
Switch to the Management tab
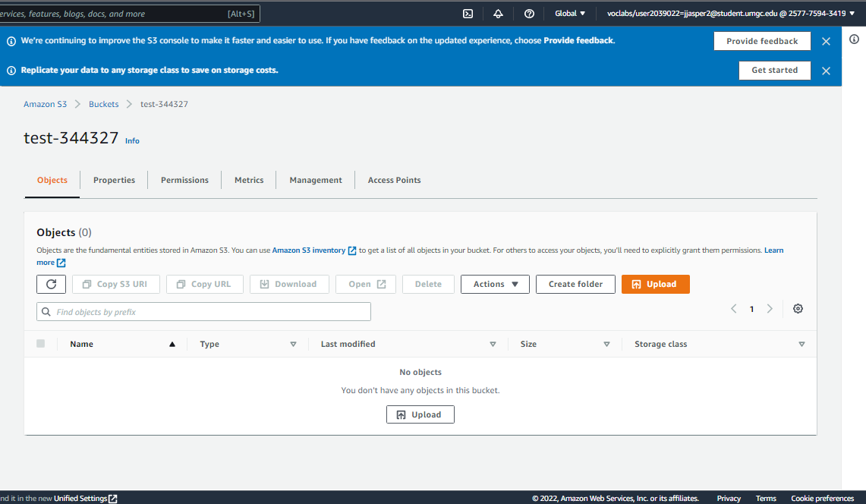point(316,180)
